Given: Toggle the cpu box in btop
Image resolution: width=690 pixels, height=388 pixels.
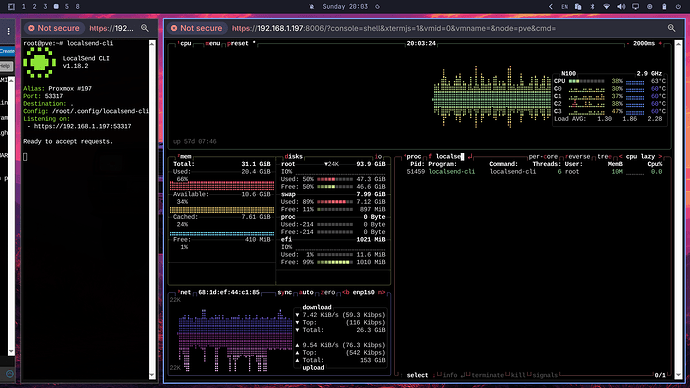Looking at the screenshot, I should (185, 44).
